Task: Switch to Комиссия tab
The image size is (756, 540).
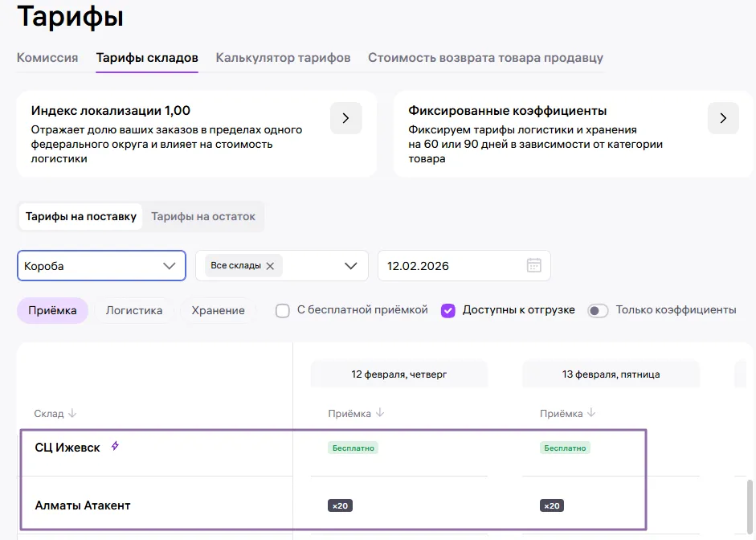Action: pos(47,58)
